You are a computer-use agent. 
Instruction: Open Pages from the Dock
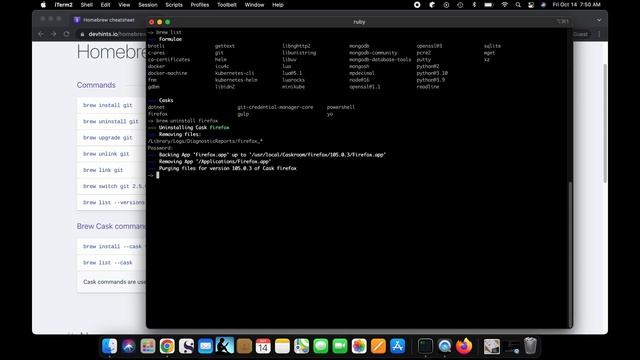pos(378,346)
